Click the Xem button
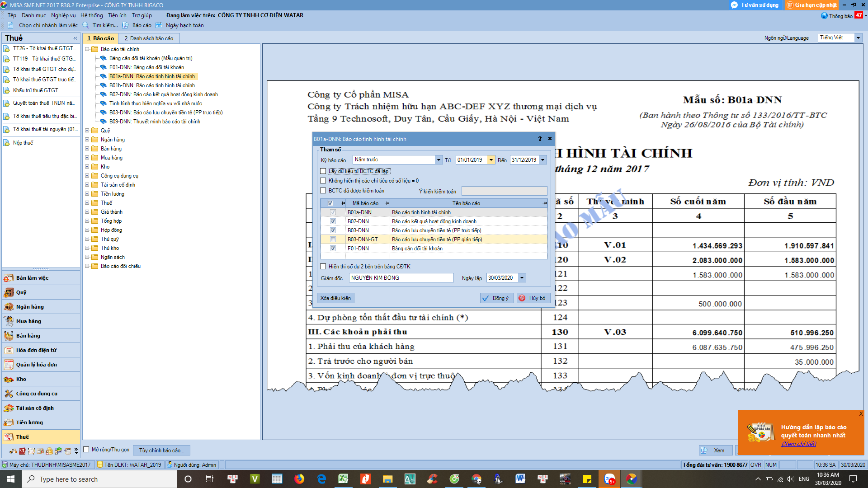This screenshot has width=868, height=488. (715, 450)
